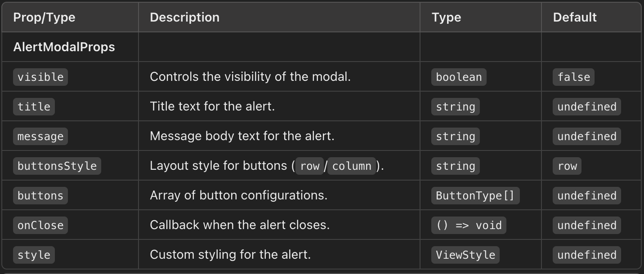The height and width of the screenshot is (274, 644).
Task: Select the Default column header
Action: [575, 17]
